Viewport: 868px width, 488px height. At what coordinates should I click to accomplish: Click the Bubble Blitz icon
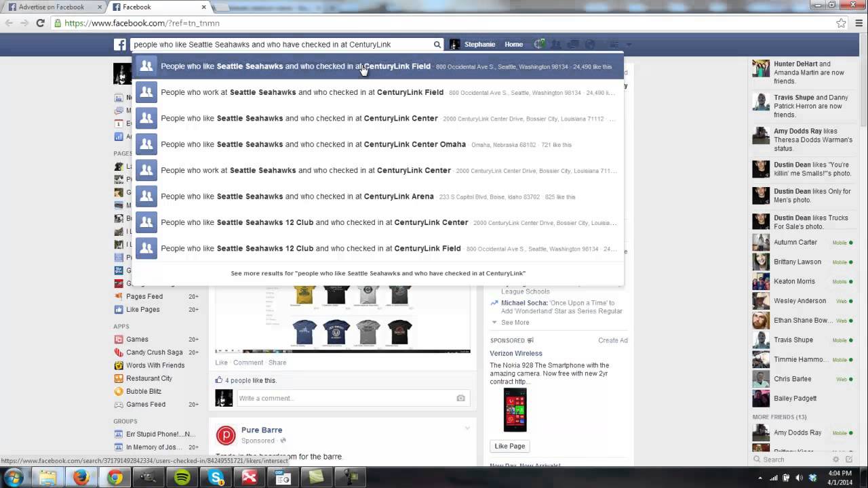(x=119, y=392)
